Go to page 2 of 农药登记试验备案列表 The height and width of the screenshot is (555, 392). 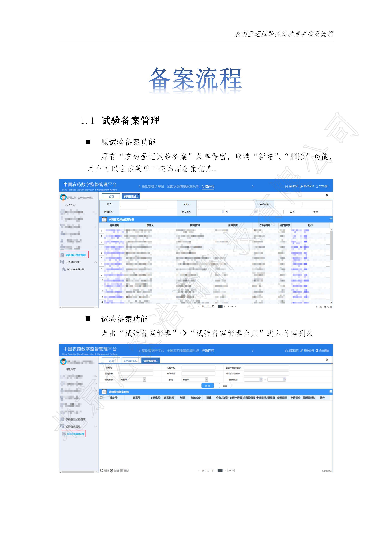coord(224,306)
